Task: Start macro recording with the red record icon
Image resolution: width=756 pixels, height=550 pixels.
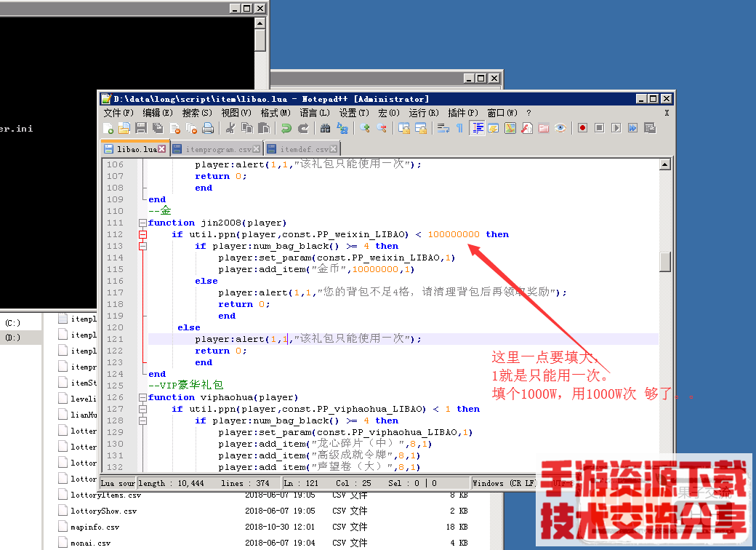Action: [x=582, y=128]
